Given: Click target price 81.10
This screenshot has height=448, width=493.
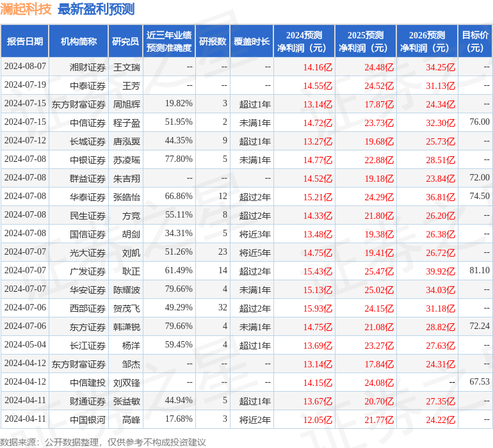Looking at the screenshot, I should [x=480, y=270].
